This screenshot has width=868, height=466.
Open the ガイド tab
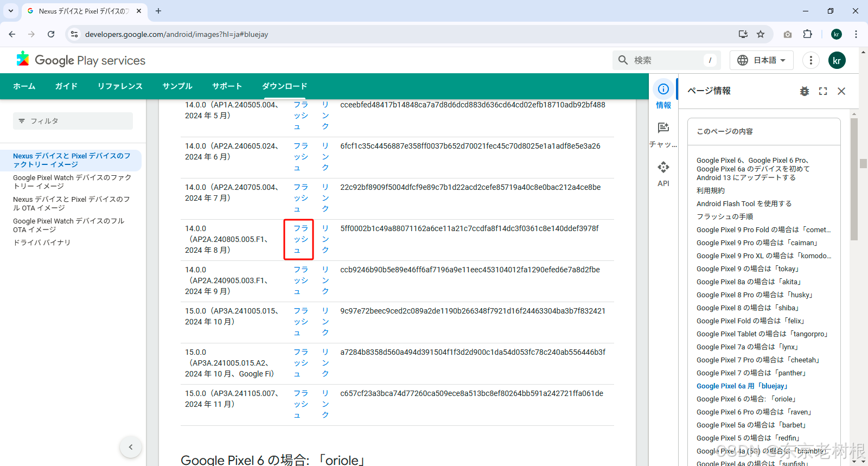point(66,86)
